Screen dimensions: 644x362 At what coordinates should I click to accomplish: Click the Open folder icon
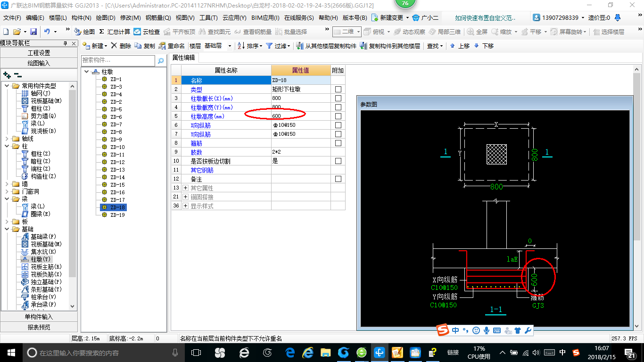17,32
